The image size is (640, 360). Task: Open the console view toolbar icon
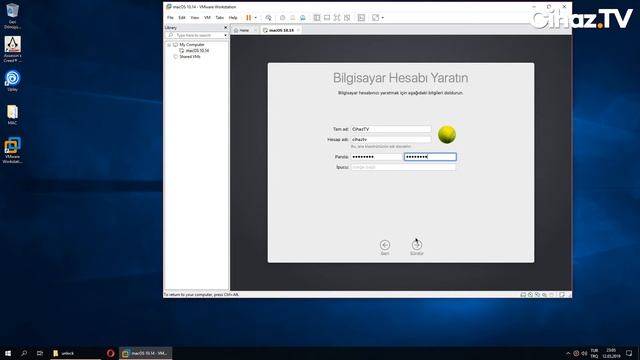point(361,18)
